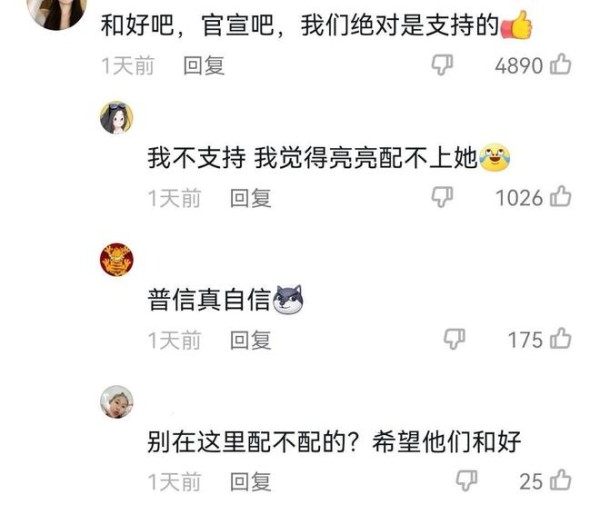The height and width of the screenshot is (524, 600).
Task: Like the 普信真自信 reply
Action: (x=561, y=339)
